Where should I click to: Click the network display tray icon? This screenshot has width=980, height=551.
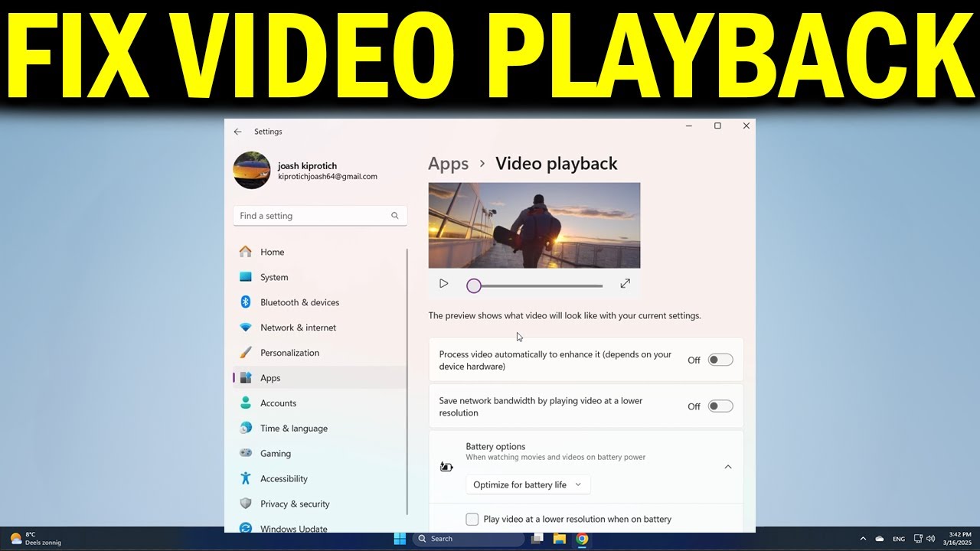pyautogui.click(x=918, y=539)
